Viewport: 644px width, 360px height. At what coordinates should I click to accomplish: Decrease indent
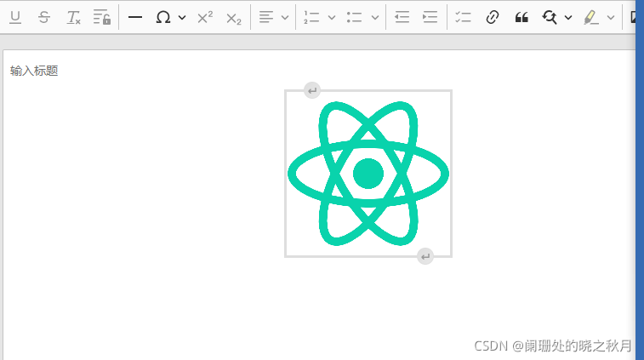(x=402, y=17)
